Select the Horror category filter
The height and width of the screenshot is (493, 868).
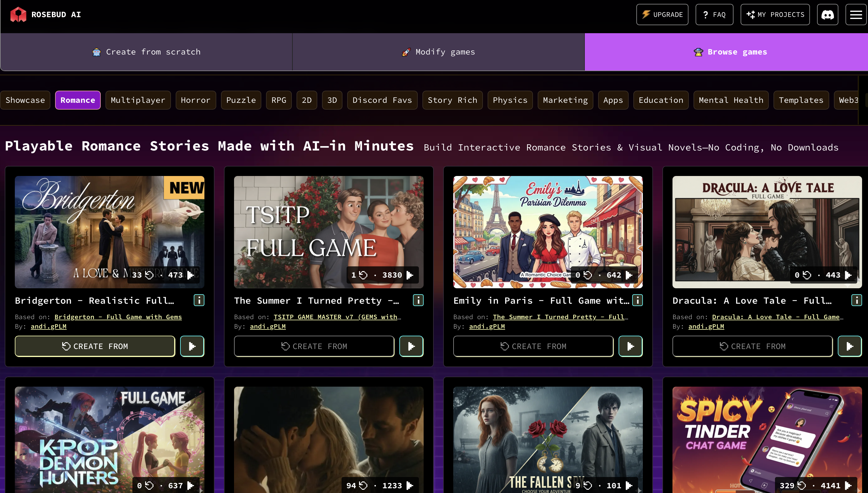(x=195, y=100)
